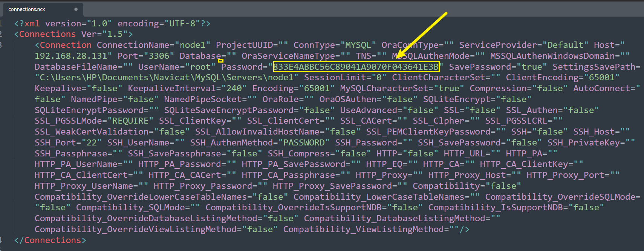
Task: Click the HTTP_Proxy_SavePassword attribute
Action: point(340,186)
